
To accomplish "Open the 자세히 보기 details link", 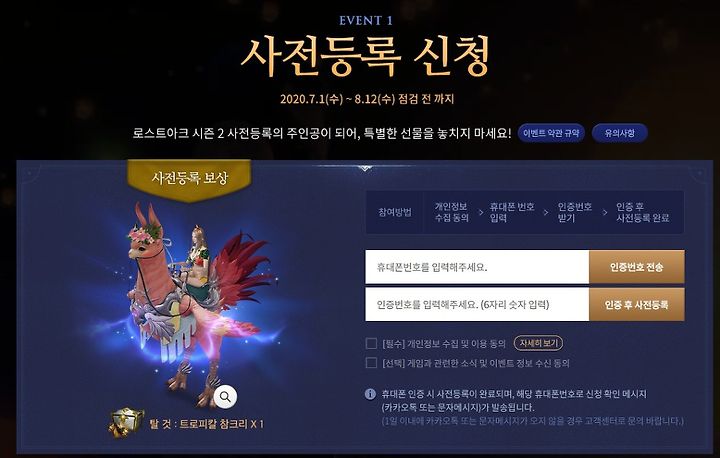I will tap(538, 343).
